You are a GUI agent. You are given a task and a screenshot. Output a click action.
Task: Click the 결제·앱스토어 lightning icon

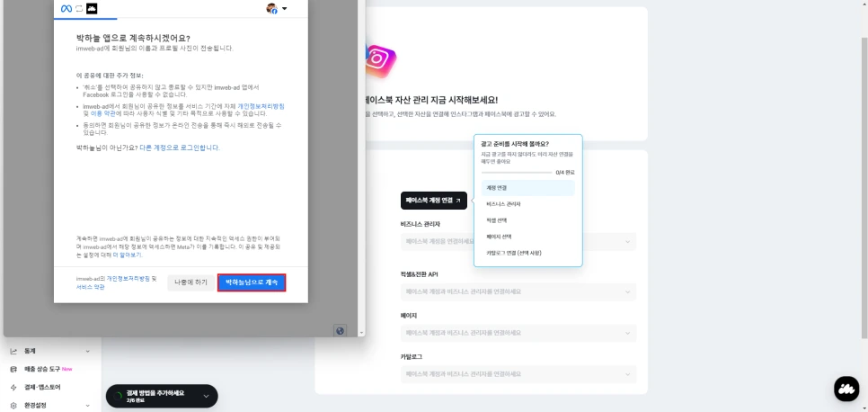pos(13,387)
